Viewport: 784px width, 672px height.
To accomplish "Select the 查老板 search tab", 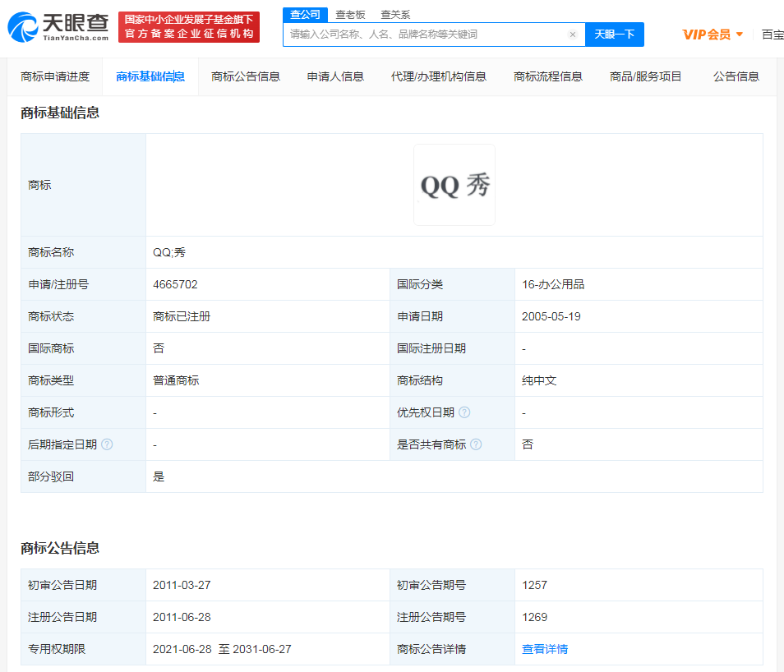I will click(x=350, y=15).
